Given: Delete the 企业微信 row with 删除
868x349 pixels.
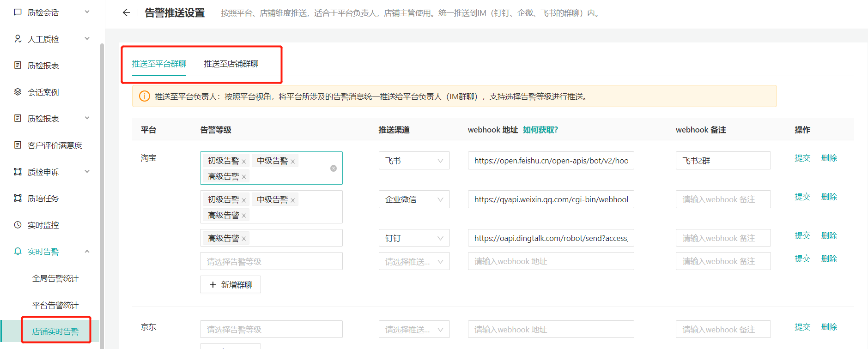Looking at the screenshot, I should tap(829, 197).
